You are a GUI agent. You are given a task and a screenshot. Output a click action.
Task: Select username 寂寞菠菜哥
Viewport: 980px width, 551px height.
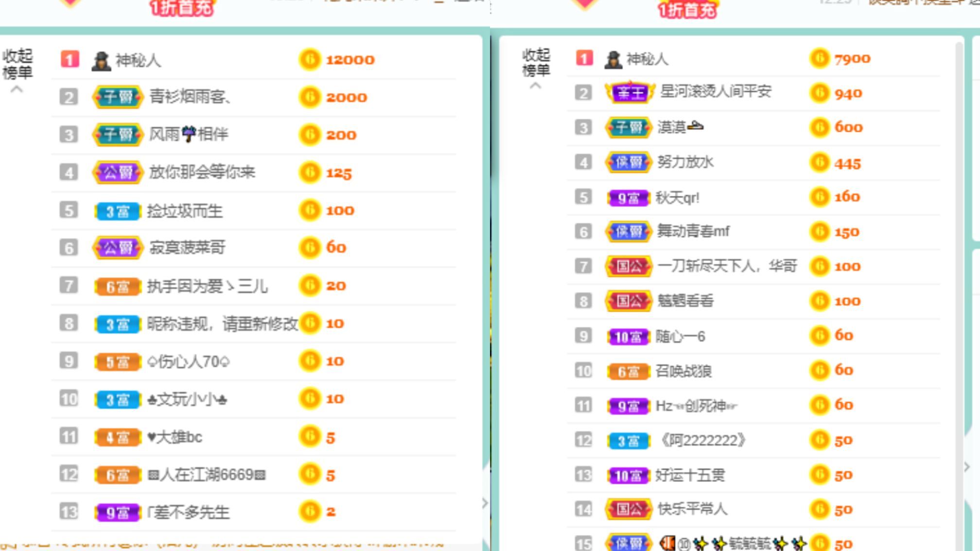click(x=187, y=248)
